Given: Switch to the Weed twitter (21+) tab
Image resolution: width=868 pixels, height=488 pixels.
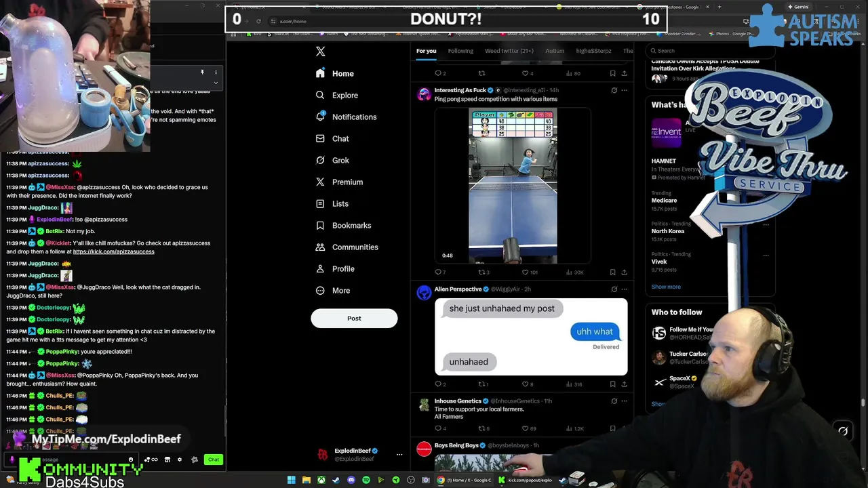Looking at the screenshot, I should click(509, 51).
